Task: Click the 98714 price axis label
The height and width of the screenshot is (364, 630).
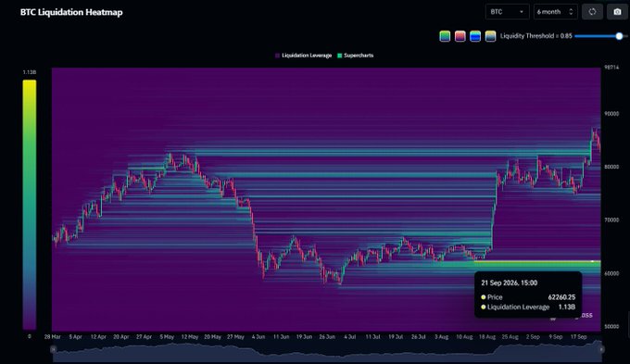Action: (x=611, y=68)
